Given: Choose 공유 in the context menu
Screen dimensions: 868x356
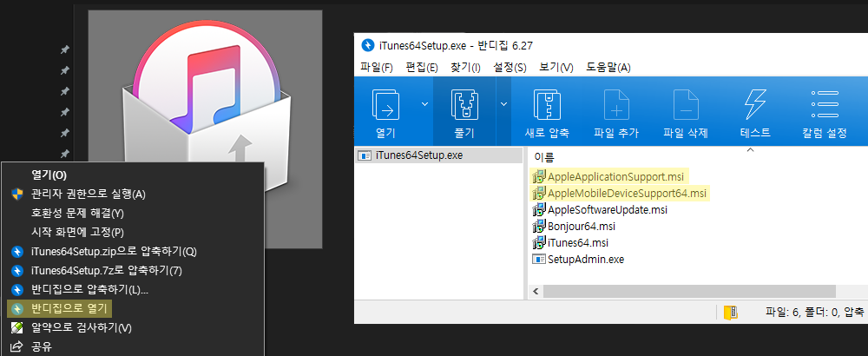Looking at the screenshot, I should pos(133,347).
